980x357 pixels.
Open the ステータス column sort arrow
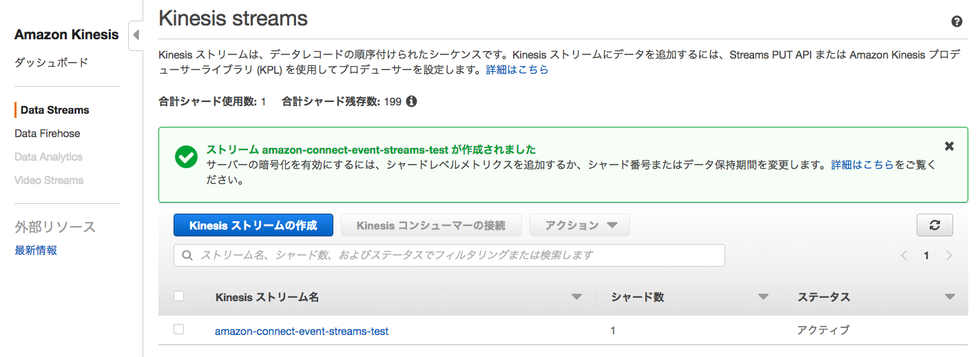pyautogui.click(x=950, y=297)
